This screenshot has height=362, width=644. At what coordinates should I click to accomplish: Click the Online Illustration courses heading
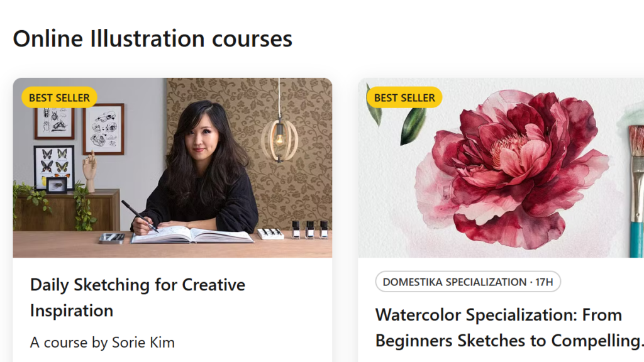coord(153,38)
